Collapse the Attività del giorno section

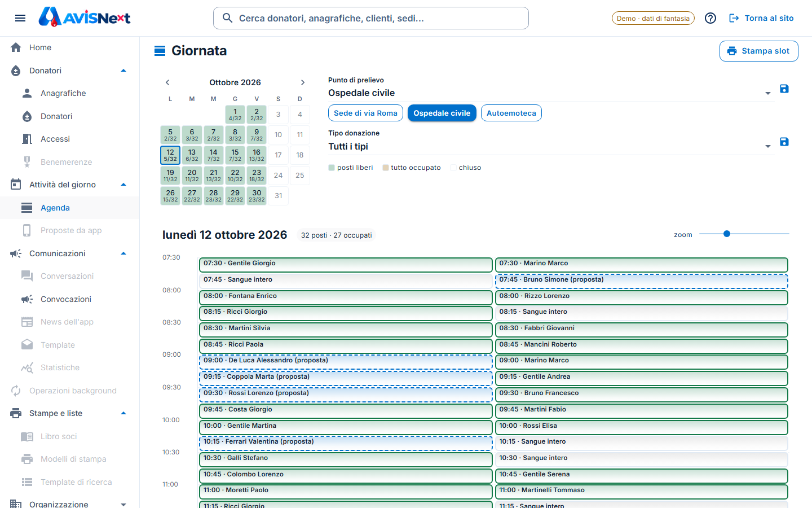(x=123, y=185)
